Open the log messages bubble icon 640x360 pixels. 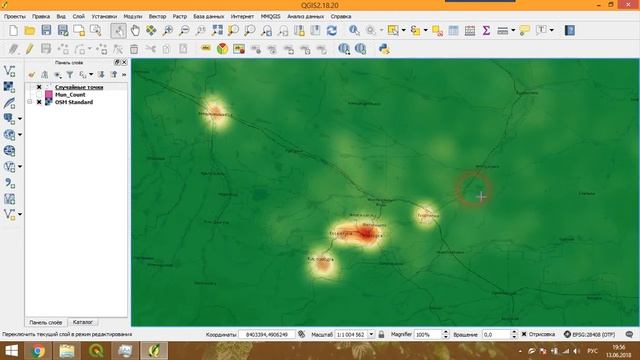[629, 334]
